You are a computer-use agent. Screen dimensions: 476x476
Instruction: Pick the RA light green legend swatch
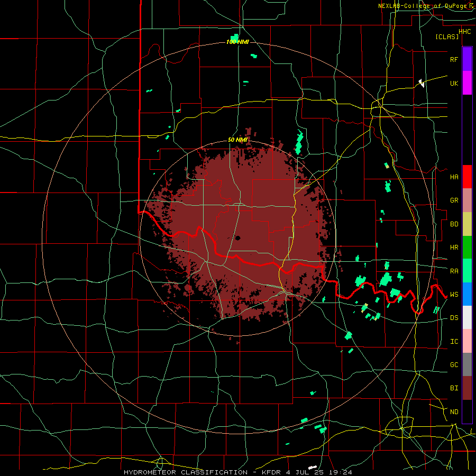pos(467,271)
